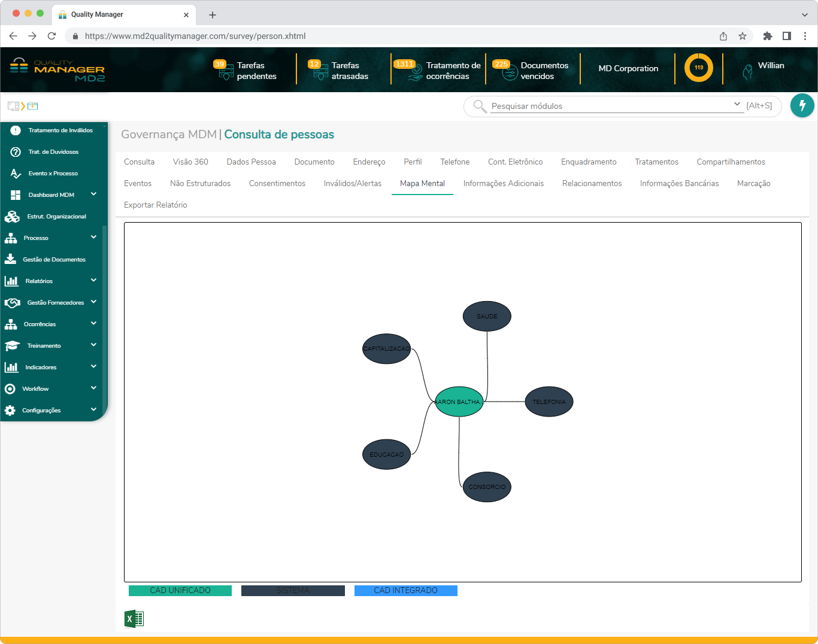818x644 pixels.
Task: Open the Willian user profile
Action: [771, 65]
